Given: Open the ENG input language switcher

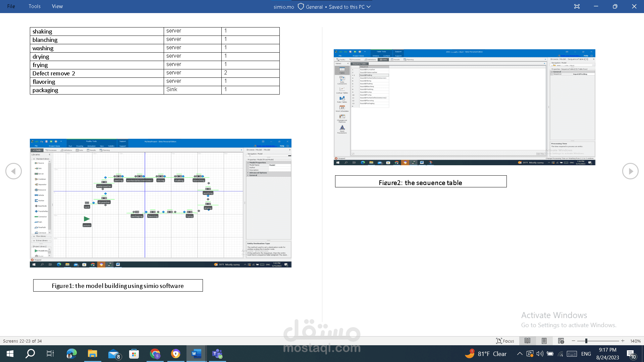Looking at the screenshot, I should point(586,354).
